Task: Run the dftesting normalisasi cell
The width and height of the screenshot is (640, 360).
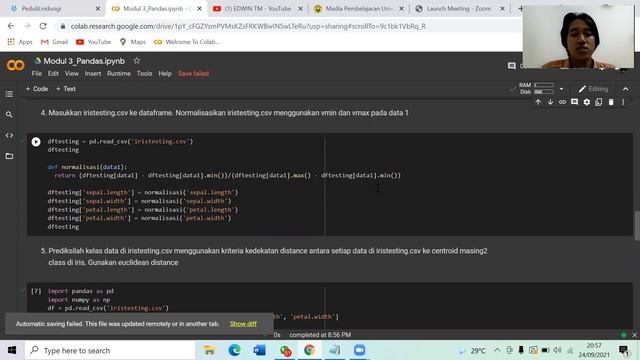Action: point(36,142)
